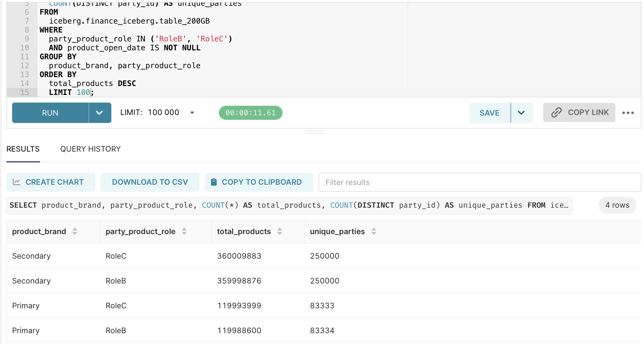Open the LIMIT 100 000 dropdown
Image resolution: width=644 pixels, height=344 pixels.
coord(192,112)
